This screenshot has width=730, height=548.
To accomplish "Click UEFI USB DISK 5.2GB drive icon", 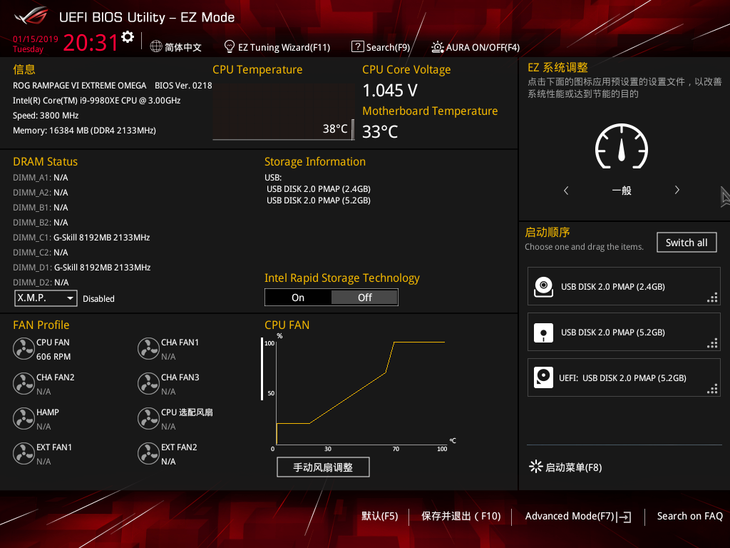I will 543,378.
